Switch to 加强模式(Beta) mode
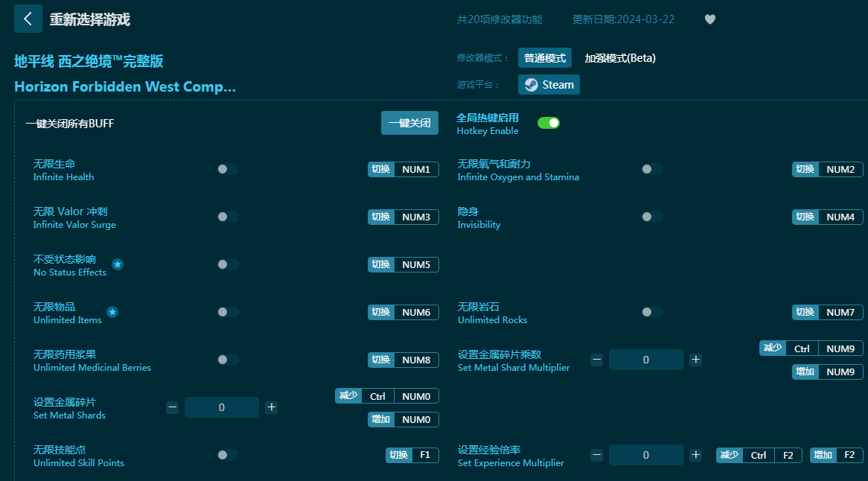The width and height of the screenshot is (868, 481). [x=620, y=58]
